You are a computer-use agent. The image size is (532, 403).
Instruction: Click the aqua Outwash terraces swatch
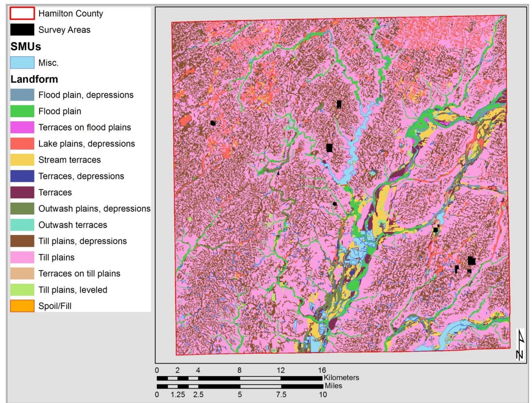coord(22,225)
